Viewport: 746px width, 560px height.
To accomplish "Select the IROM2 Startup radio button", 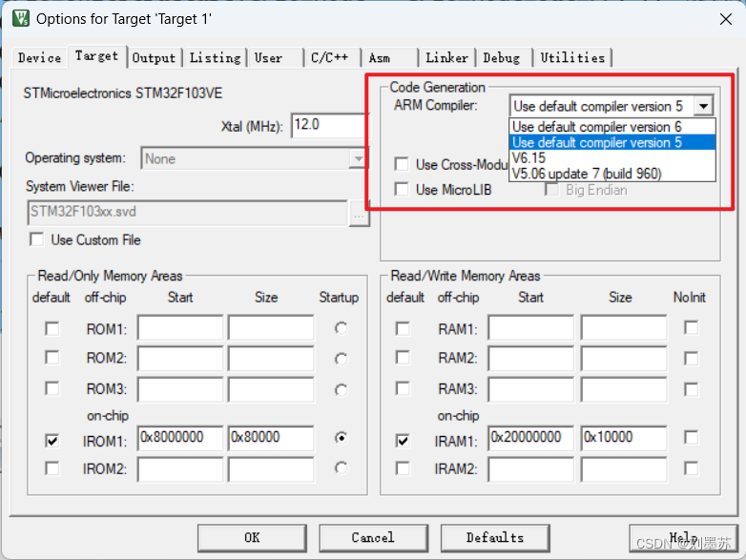I will tap(342, 468).
